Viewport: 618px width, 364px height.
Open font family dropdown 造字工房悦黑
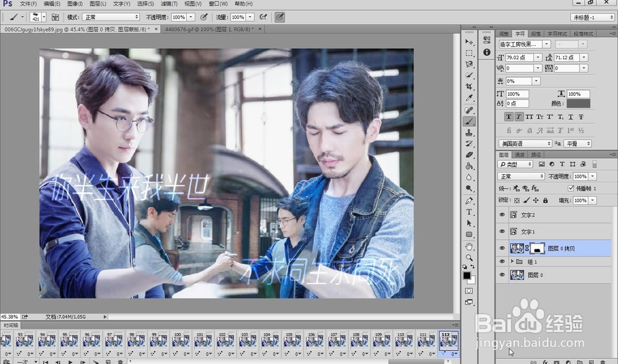coord(546,44)
